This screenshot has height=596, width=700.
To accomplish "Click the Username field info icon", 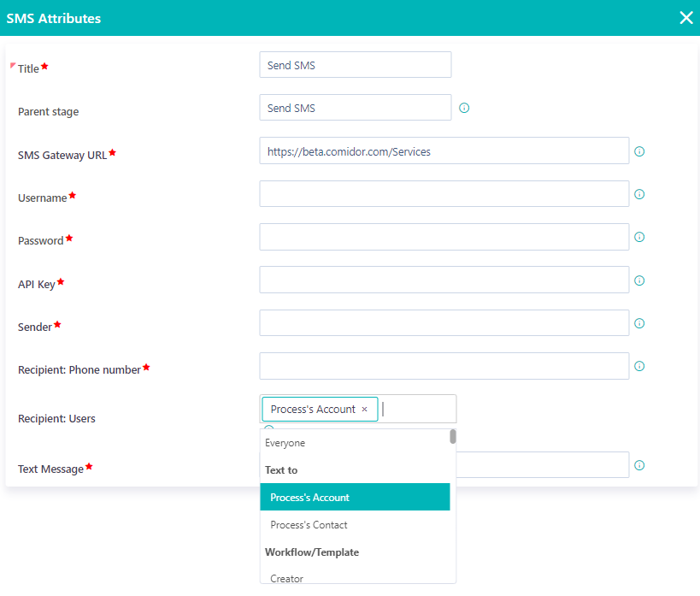I will pos(639,194).
